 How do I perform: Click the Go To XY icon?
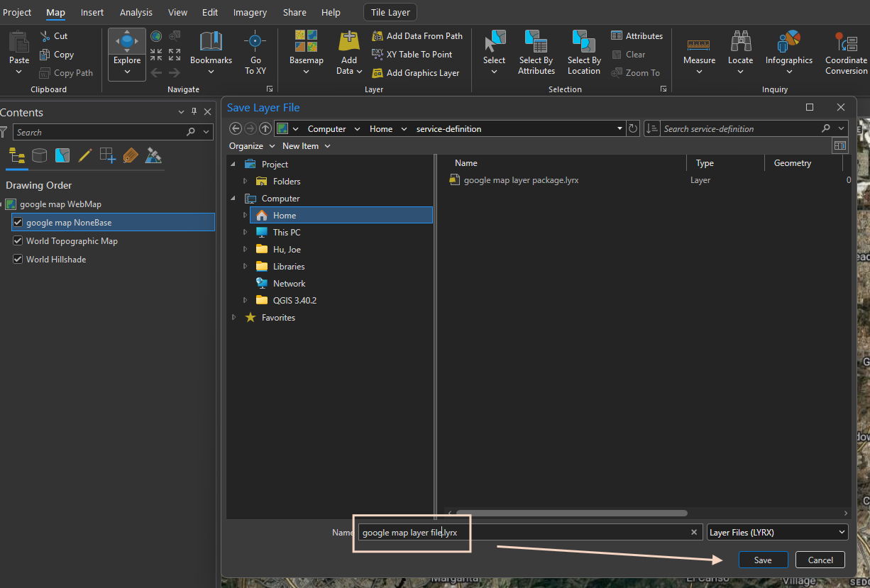tap(255, 42)
